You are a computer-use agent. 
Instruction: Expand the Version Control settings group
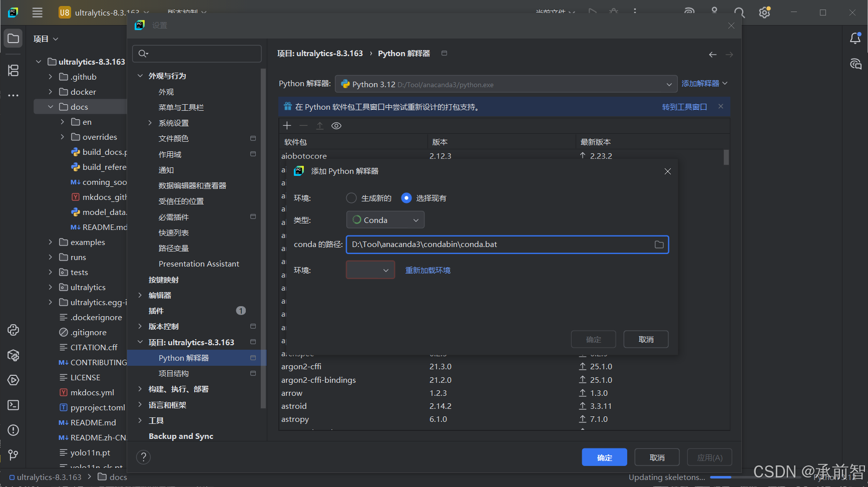(x=140, y=326)
